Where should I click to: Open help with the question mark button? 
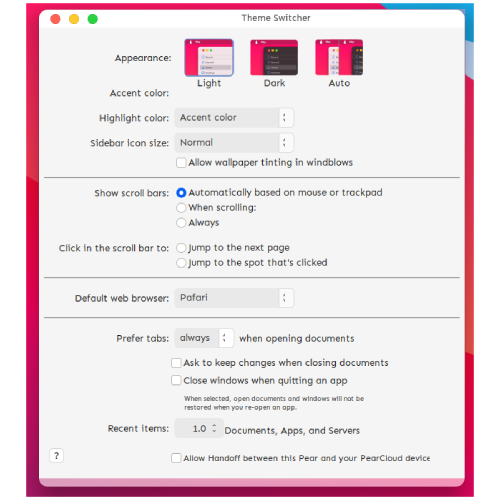click(56, 456)
